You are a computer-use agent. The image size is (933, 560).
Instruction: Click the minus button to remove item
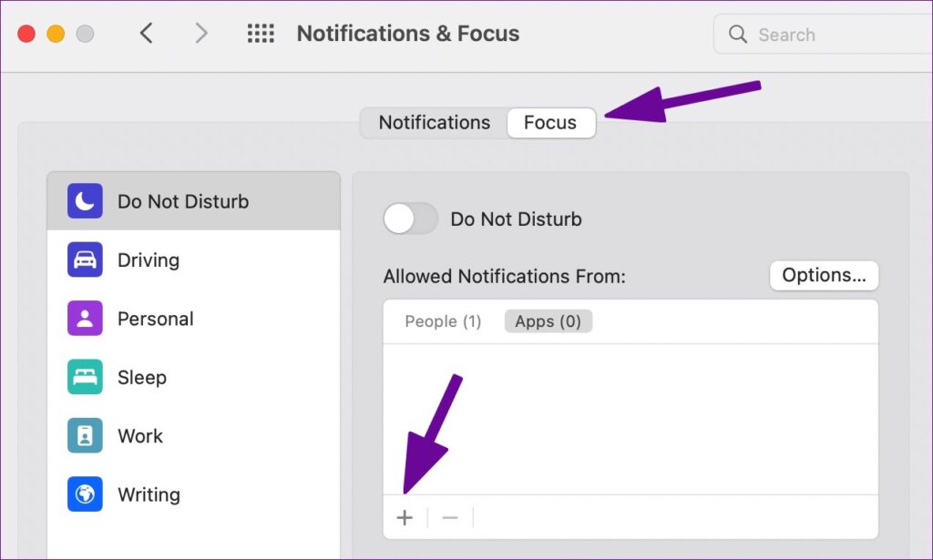[450, 518]
